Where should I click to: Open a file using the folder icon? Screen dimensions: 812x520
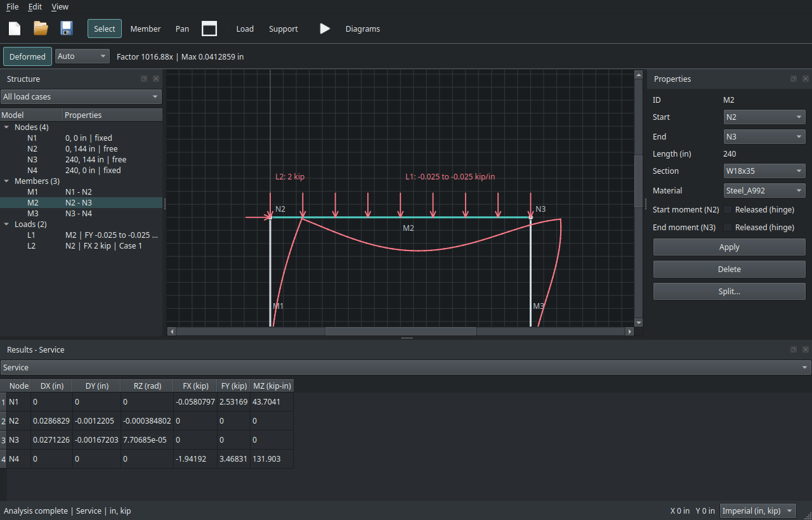point(41,29)
